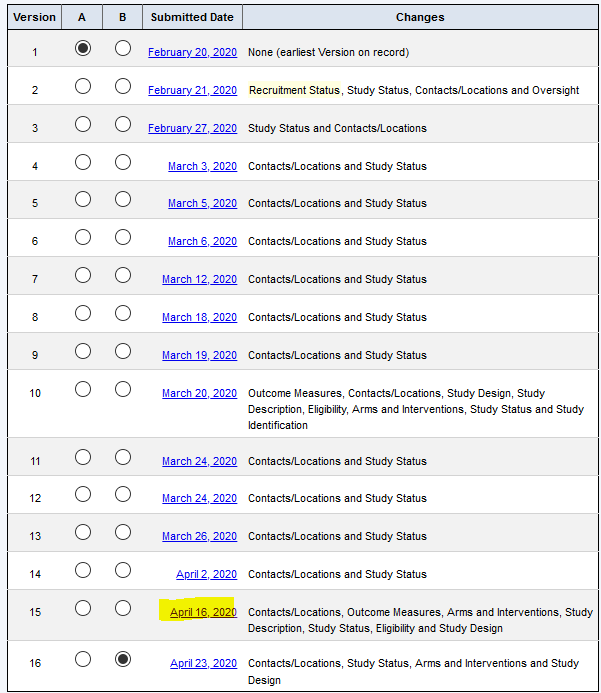The width and height of the screenshot is (601, 693).
Task: Open the February 21, 2020 version link
Action: (192, 90)
